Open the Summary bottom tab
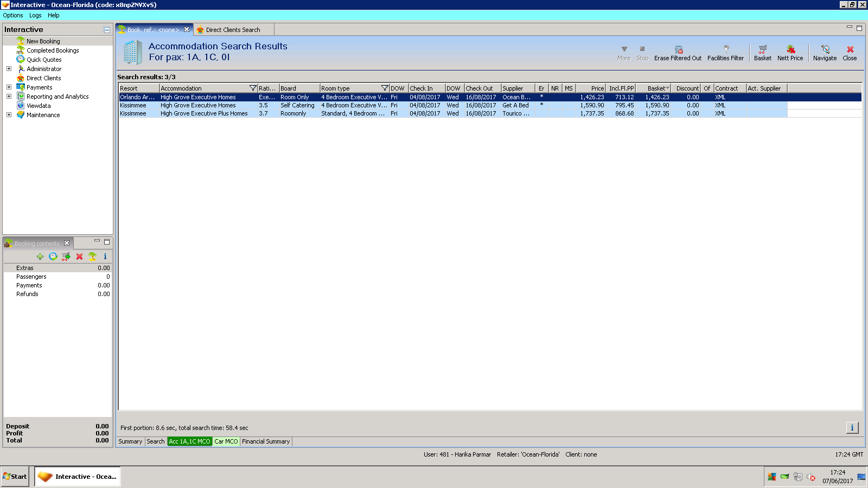 tap(130, 442)
